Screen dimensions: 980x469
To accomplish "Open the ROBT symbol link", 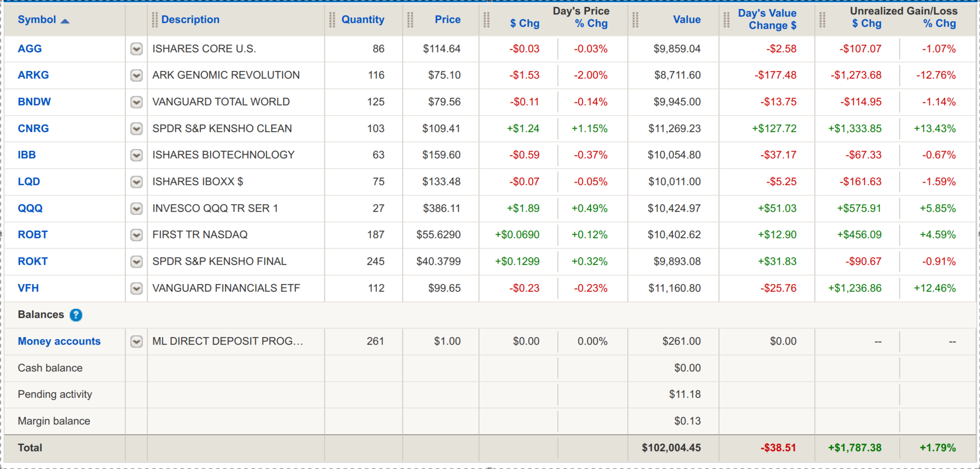I will pos(33,235).
